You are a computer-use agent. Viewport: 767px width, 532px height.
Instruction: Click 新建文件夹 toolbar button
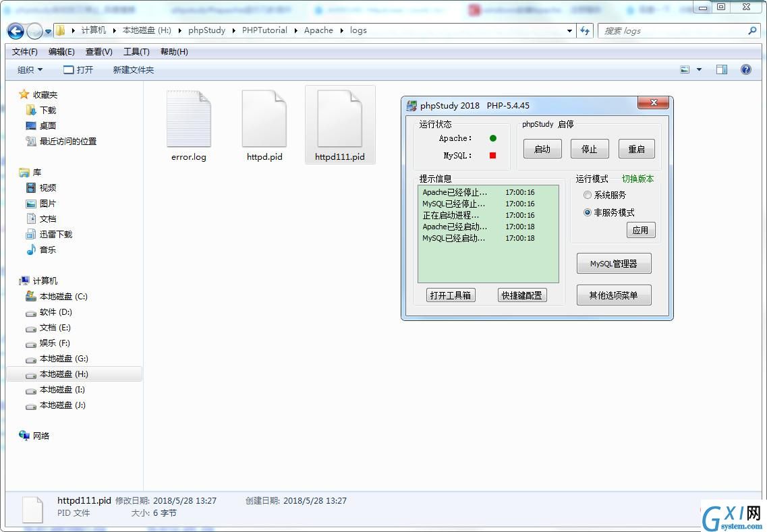pos(133,70)
